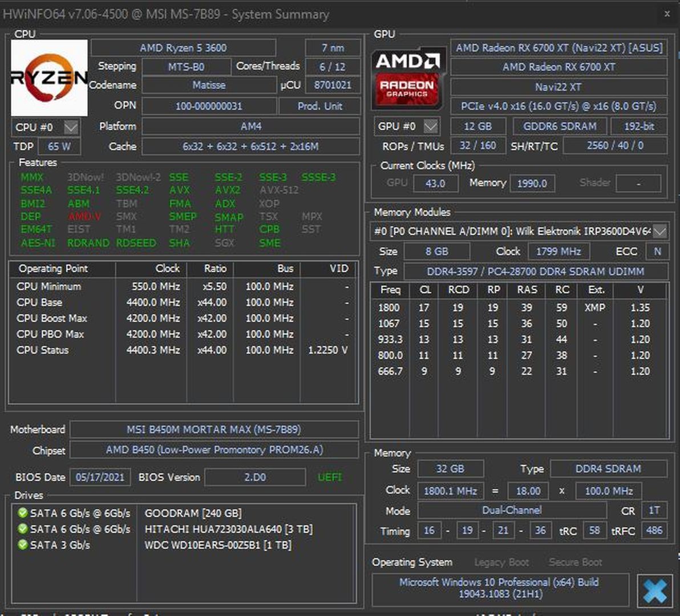
Task: Click the OPN value 100-000000031
Action: point(209,106)
